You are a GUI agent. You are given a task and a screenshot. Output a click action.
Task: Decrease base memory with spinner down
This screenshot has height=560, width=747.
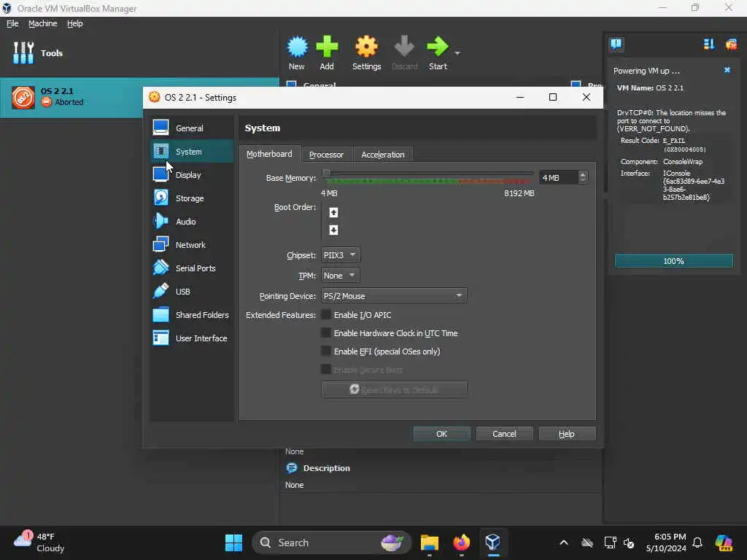point(583,181)
